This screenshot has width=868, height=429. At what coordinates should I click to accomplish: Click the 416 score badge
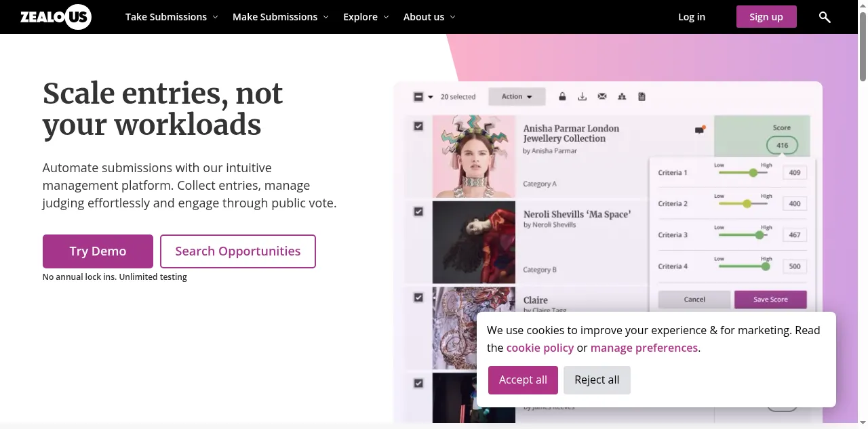pos(782,146)
